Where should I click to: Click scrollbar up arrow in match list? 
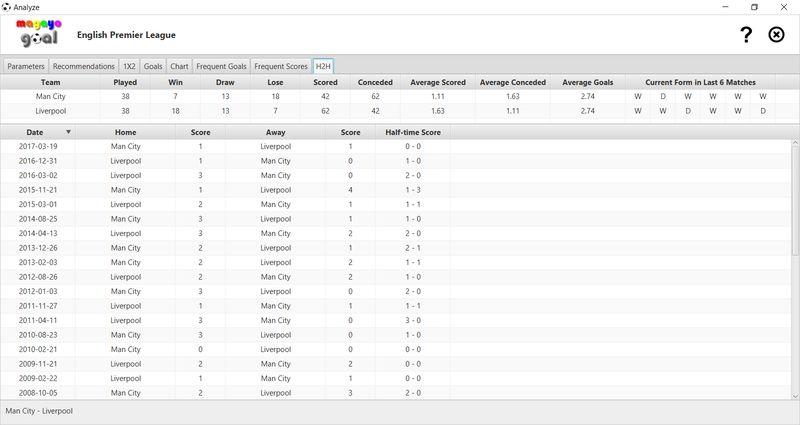[795, 142]
